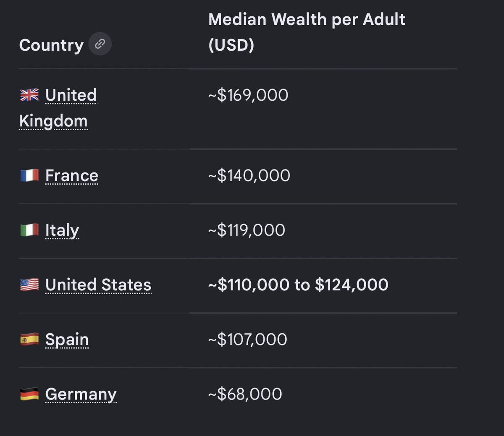Open the Spain link
The height and width of the screenshot is (436, 504).
[x=67, y=340]
